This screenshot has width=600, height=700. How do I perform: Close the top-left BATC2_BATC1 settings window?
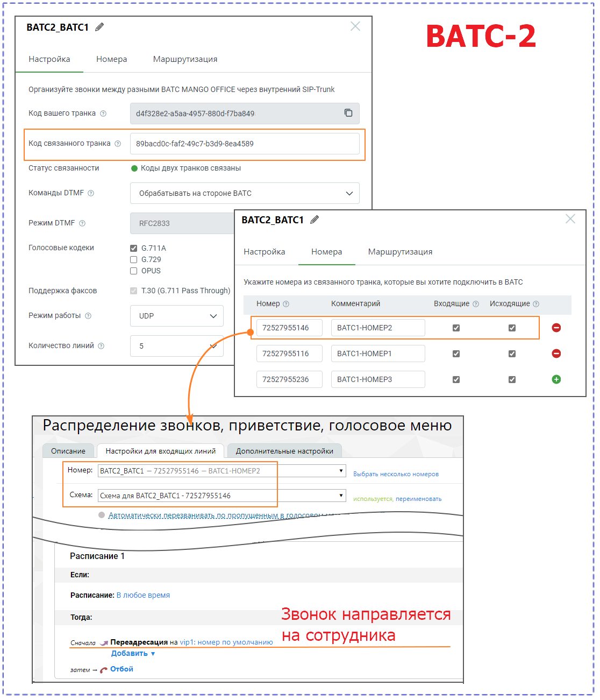[x=355, y=26]
